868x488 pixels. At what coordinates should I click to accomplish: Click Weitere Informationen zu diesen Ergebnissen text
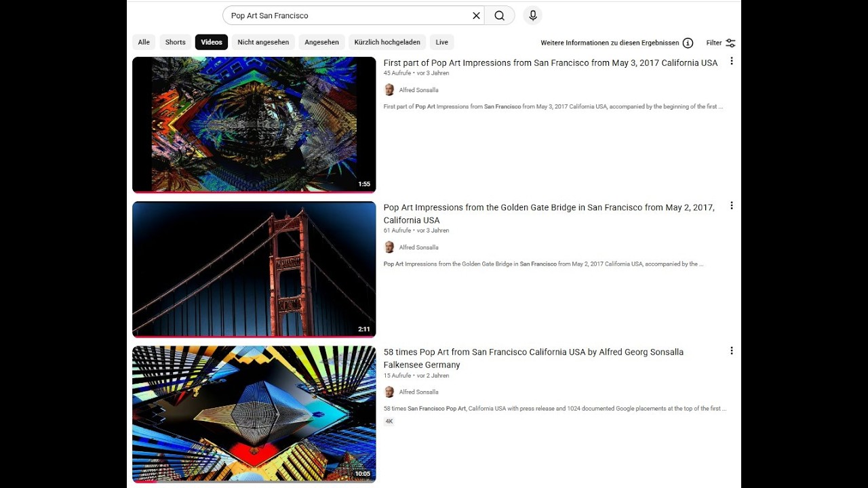point(610,43)
